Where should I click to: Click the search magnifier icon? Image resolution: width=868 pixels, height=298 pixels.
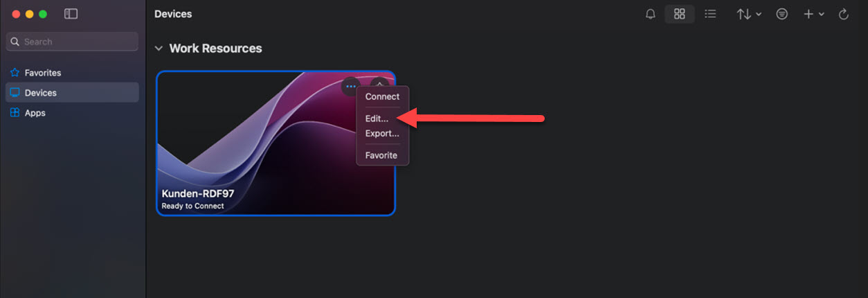[15, 42]
